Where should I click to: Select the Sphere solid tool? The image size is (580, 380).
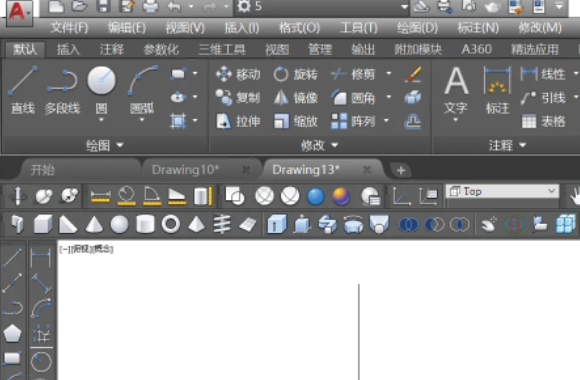119,224
